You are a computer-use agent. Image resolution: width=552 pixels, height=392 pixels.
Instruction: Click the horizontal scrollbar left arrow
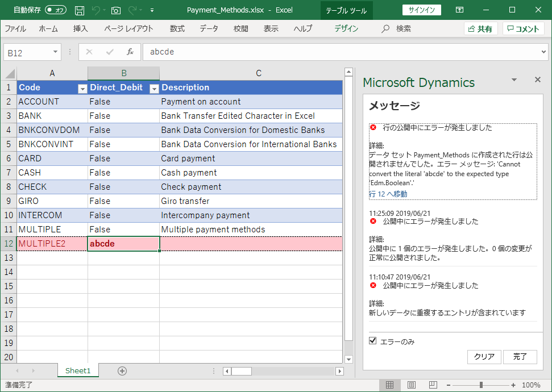227,371
